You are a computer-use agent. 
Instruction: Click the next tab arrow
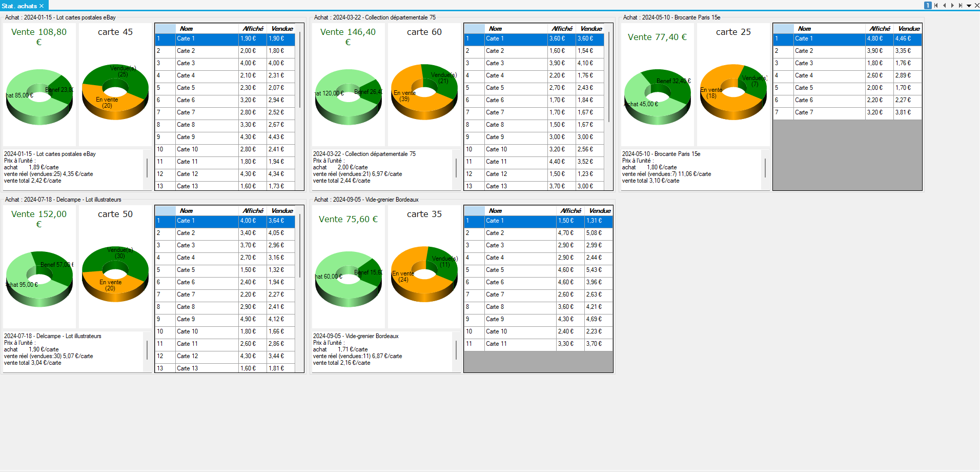click(952, 6)
